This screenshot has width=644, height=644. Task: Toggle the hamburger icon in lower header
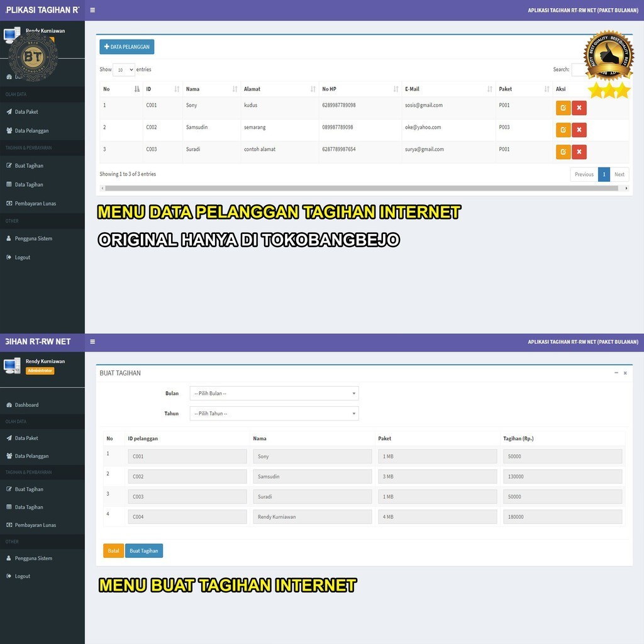coord(92,341)
